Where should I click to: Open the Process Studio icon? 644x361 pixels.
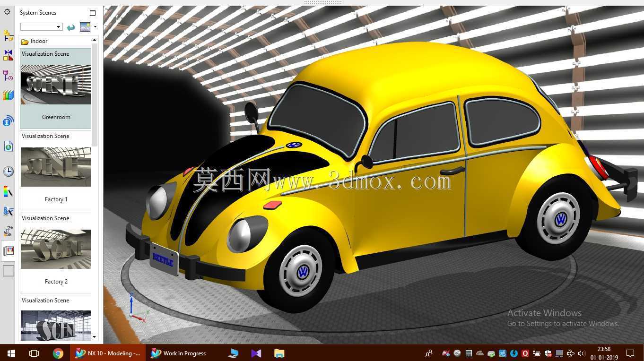(x=8, y=211)
